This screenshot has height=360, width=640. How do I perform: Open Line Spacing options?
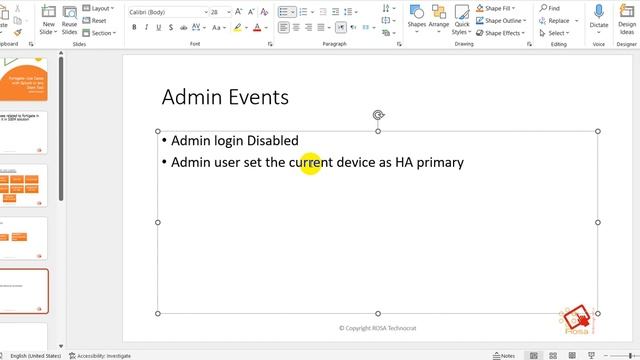350,12
